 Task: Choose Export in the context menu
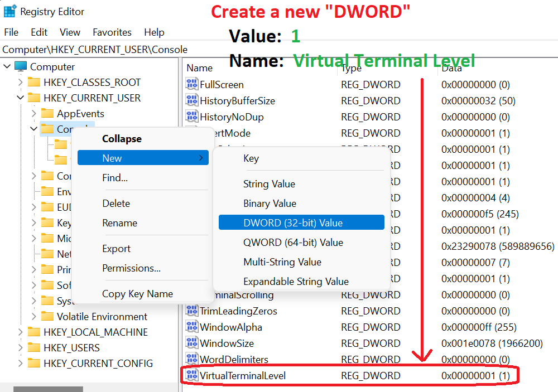(x=143, y=249)
